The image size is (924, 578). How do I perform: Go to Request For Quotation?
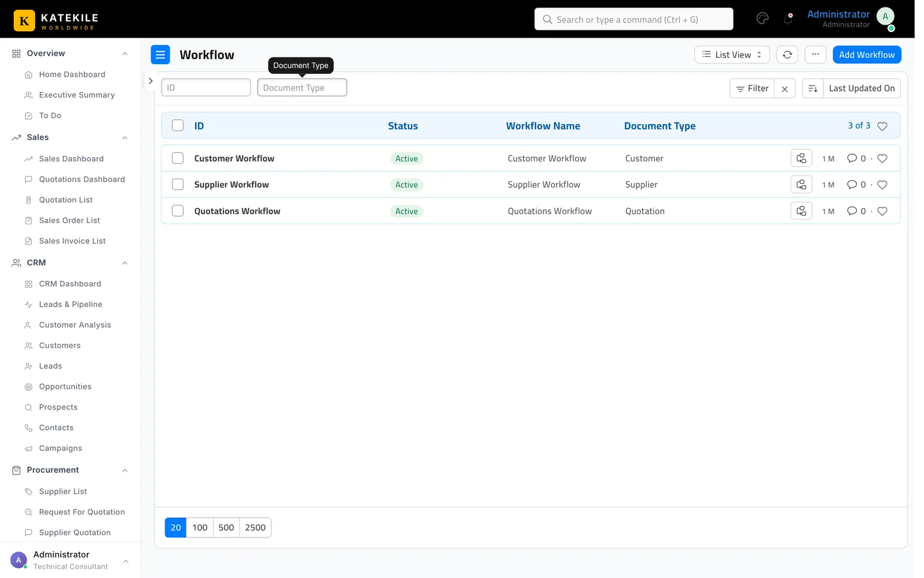point(81,512)
